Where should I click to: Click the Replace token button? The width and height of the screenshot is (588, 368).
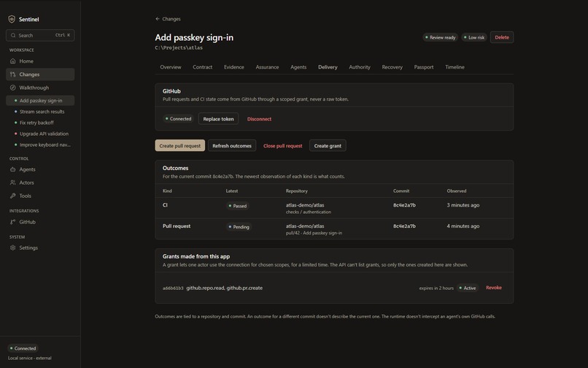point(218,119)
